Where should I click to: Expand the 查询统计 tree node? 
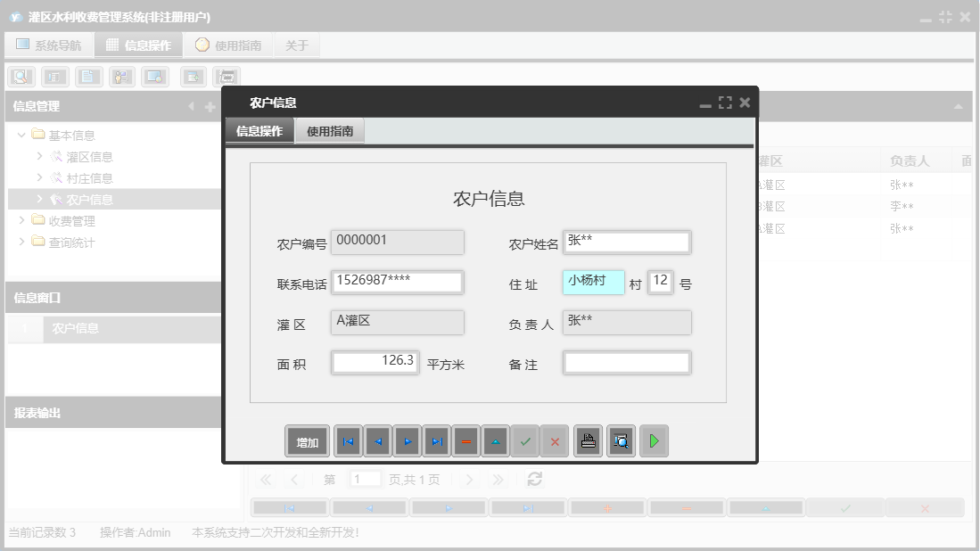[21, 241]
